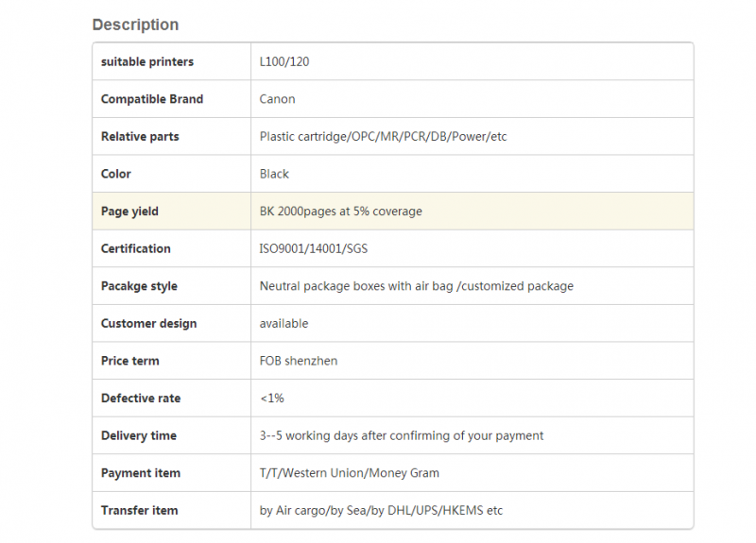Viewport: 756px width, 543px height.
Task: Click the 'L100/120' value cell
Action: pyautogui.click(x=472, y=61)
